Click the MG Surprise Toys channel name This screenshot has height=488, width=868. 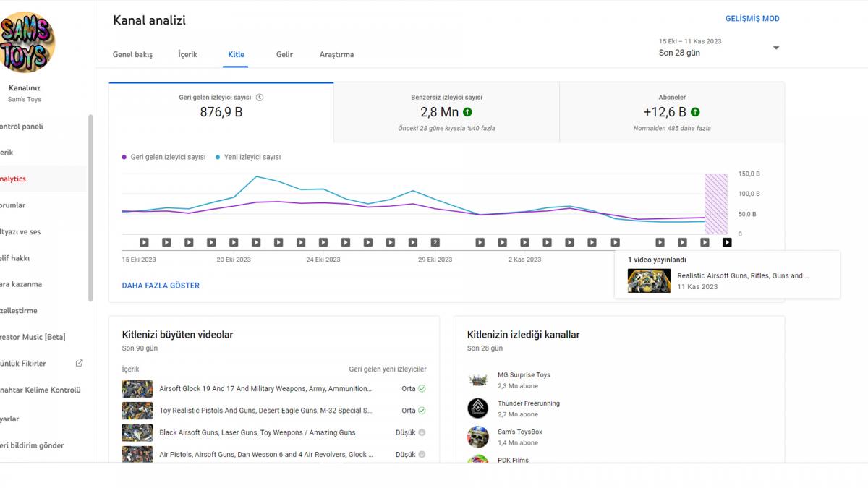(524, 375)
